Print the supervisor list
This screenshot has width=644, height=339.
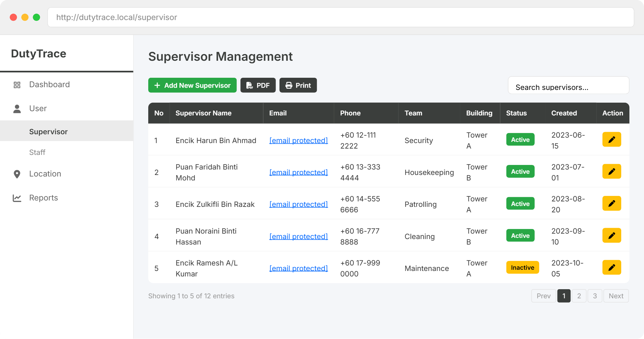pos(298,85)
